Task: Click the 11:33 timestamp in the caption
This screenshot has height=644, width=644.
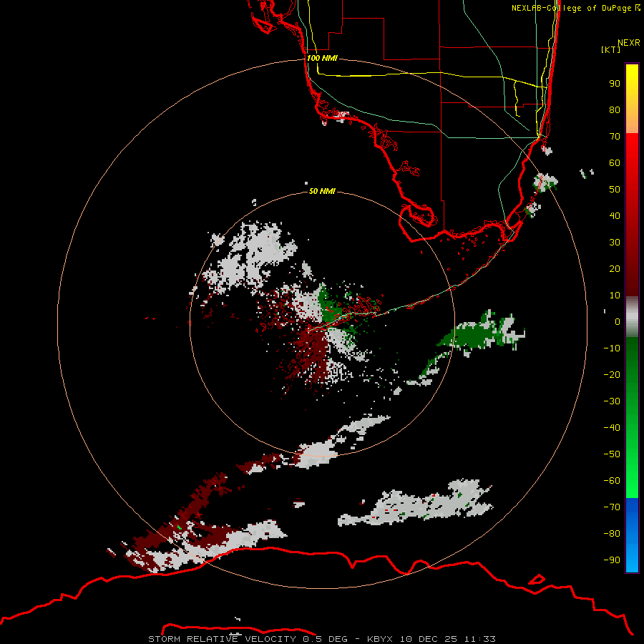Action: [480, 639]
